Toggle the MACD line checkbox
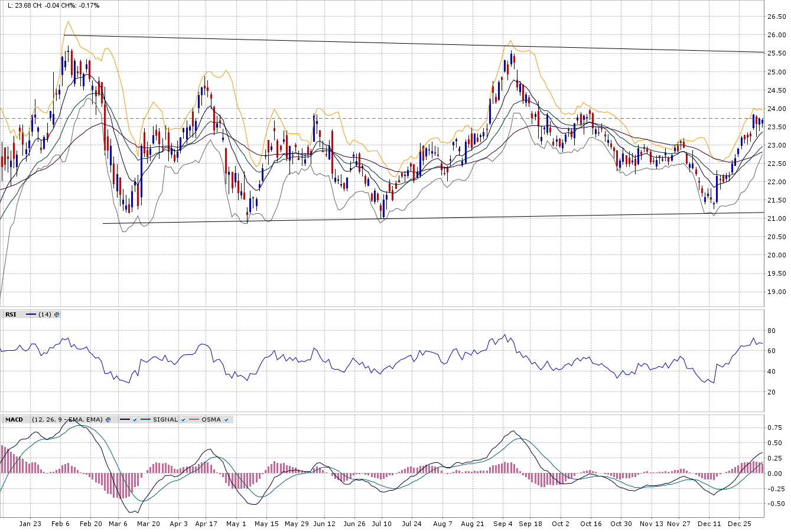This screenshot has height=532, width=791. point(135,420)
